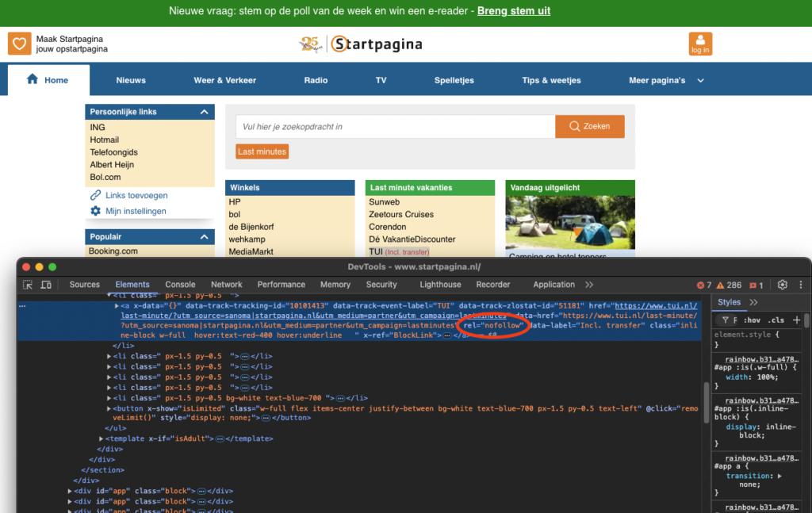This screenshot has width=812, height=513.
Task: Click the new style rule plus icon
Action: (796, 320)
